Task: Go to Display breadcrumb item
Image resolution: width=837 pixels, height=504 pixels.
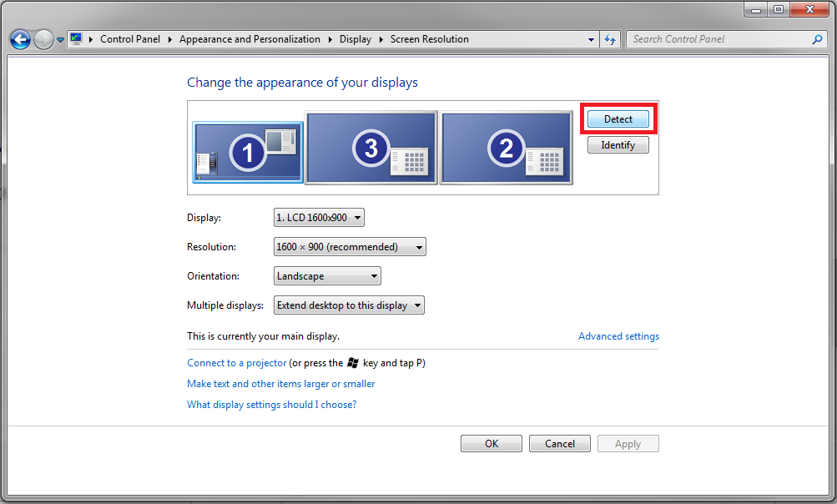Action: coord(355,39)
